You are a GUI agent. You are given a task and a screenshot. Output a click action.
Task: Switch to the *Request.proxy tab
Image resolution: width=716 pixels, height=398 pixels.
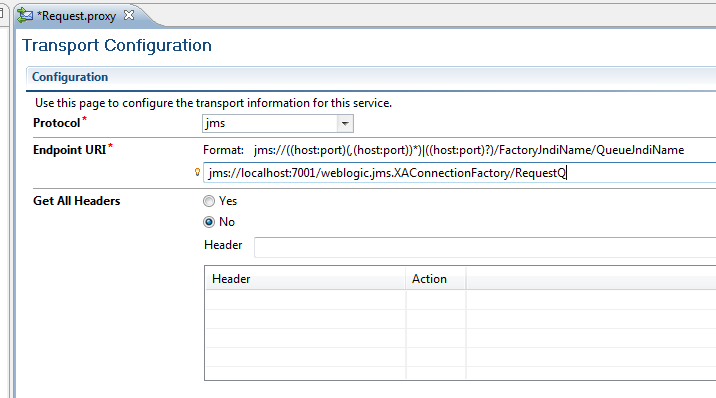[76, 16]
